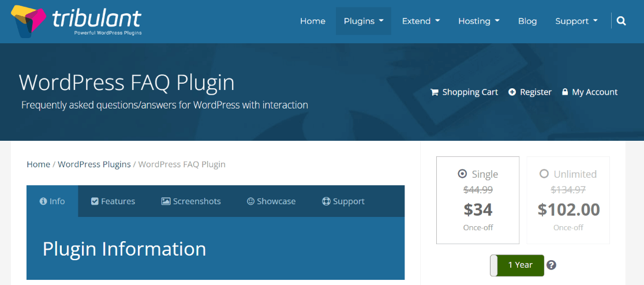Image resolution: width=644 pixels, height=285 pixels.
Task: Open the Home nav item
Action: [313, 21]
